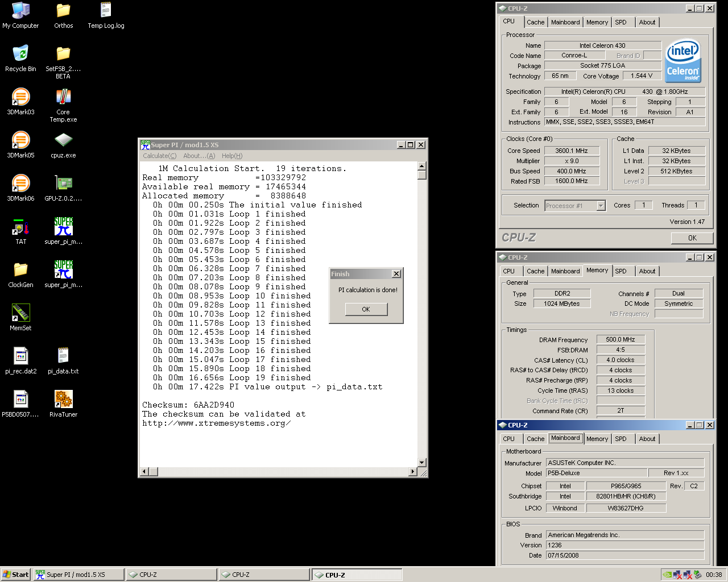Click the Super PI title bar icon
Screen dimensions: 728x582
145,145
